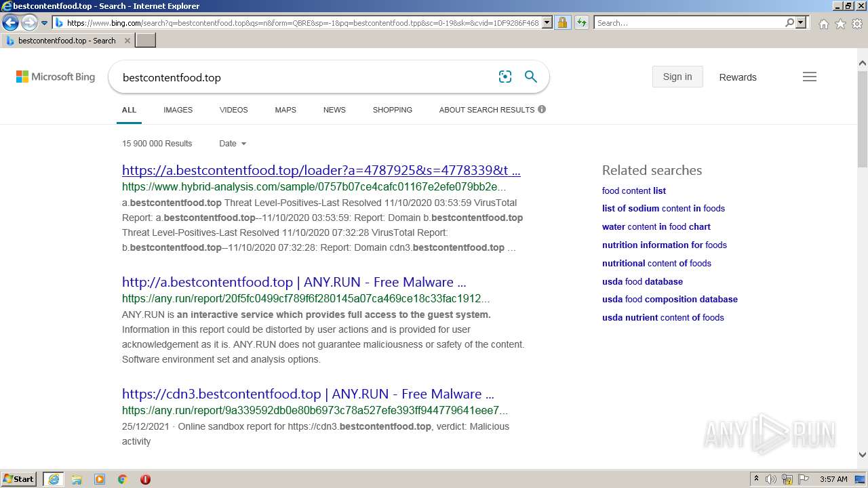868x488 pixels.
Task: Click 'usda food database' related search
Action: (642, 281)
